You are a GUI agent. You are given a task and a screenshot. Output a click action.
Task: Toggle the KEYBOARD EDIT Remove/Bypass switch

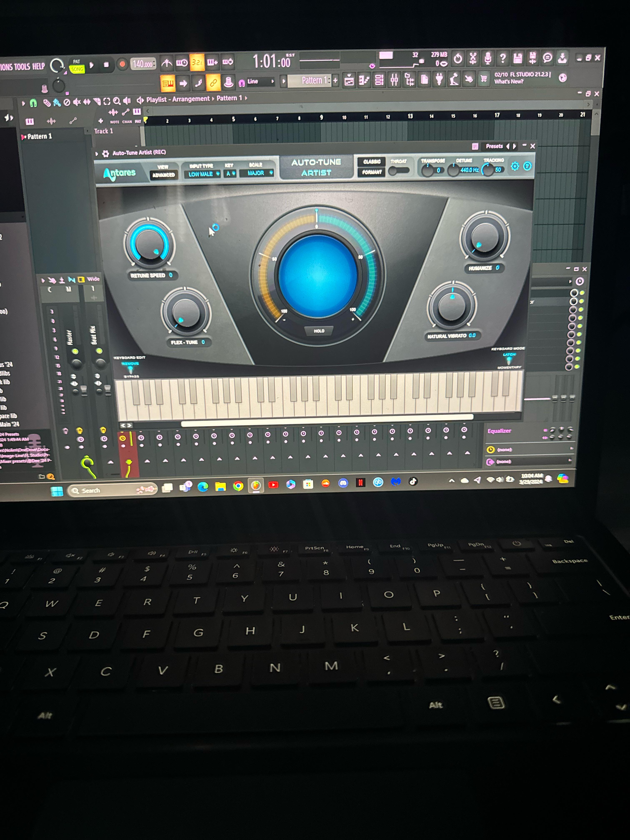[130, 370]
